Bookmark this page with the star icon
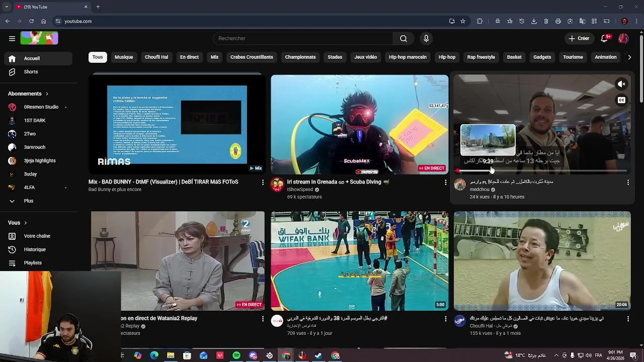This screenshot has width=644, height=362. 463,21
